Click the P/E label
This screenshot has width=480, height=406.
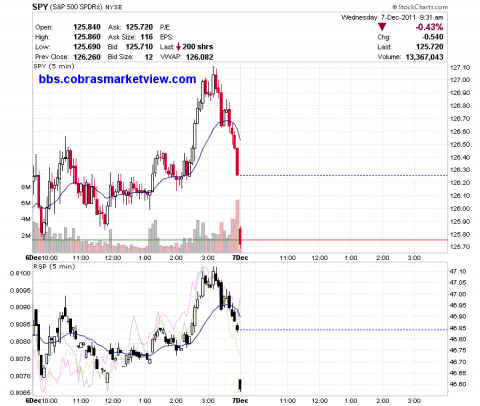pos(165,27)
